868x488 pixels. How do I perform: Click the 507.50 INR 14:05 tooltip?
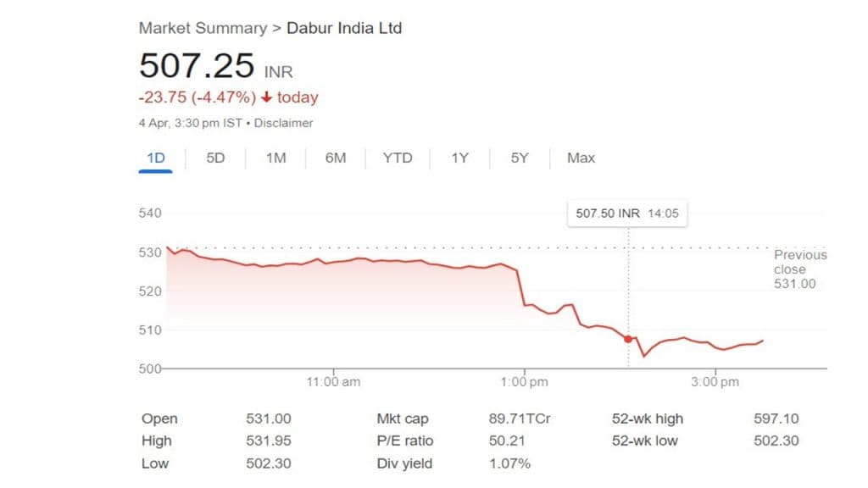click(x=627, y=213)
